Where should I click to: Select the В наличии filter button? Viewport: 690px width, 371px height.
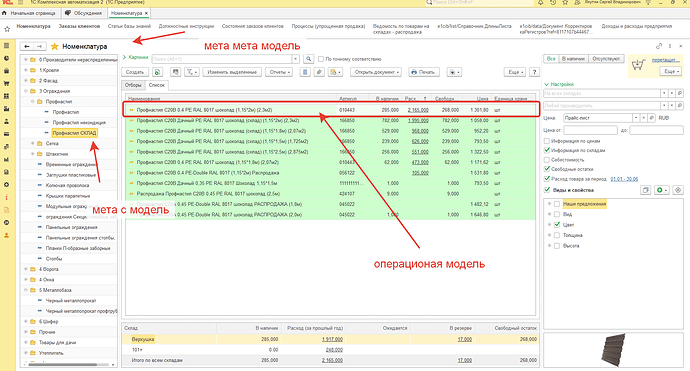click(573, 59)
